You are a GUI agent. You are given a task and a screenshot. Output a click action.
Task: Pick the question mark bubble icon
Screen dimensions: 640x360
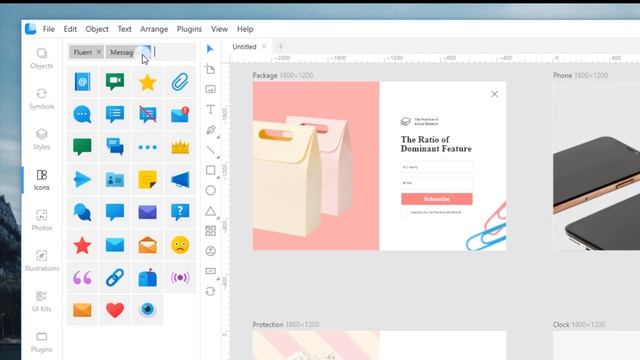pos(180,212)
